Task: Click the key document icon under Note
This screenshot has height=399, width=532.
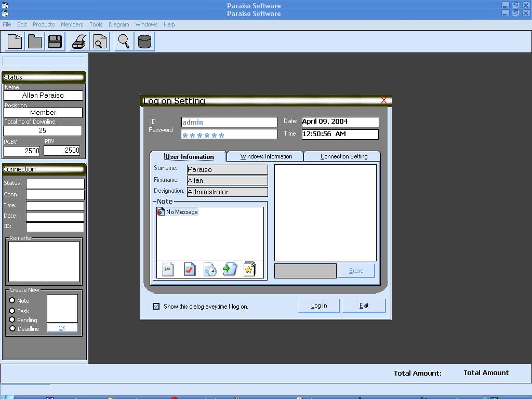Action: click(168, 270)
